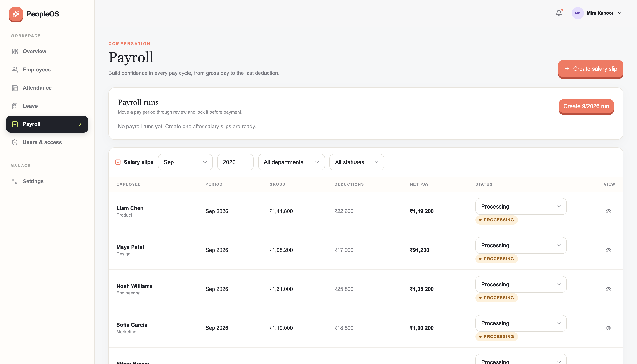View Noah Williams' salary slip eye icon
The height and width of the screenshot is (364, 637).
coord(609,289)
